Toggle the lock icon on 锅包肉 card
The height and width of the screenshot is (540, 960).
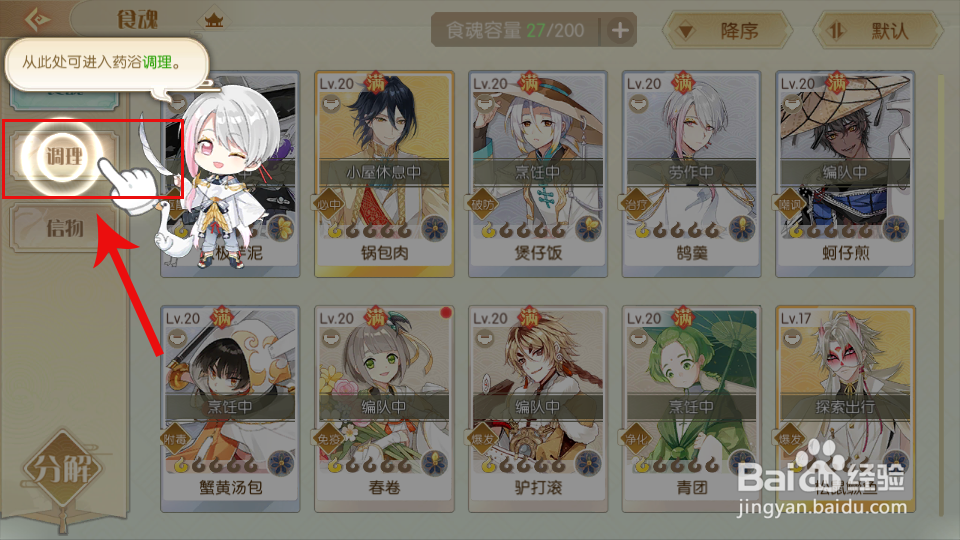331,105
